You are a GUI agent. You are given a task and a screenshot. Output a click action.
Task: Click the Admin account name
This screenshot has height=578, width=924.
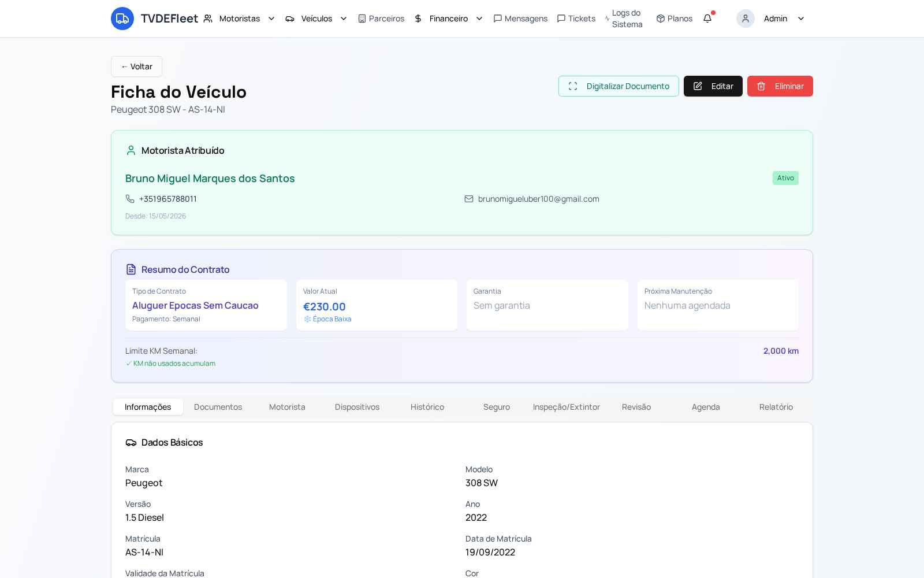776,18
